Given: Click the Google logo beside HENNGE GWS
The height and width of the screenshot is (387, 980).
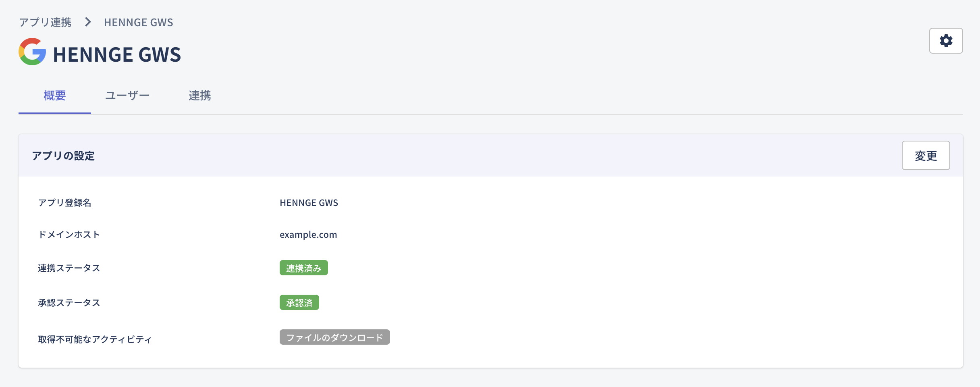Looking at the screenshot, I should click(32, 52).
